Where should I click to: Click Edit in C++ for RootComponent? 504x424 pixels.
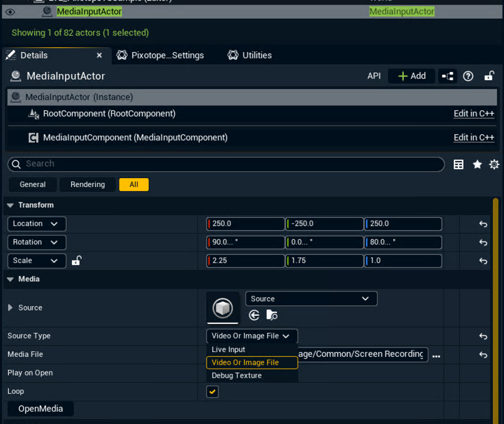pos(474,114)
